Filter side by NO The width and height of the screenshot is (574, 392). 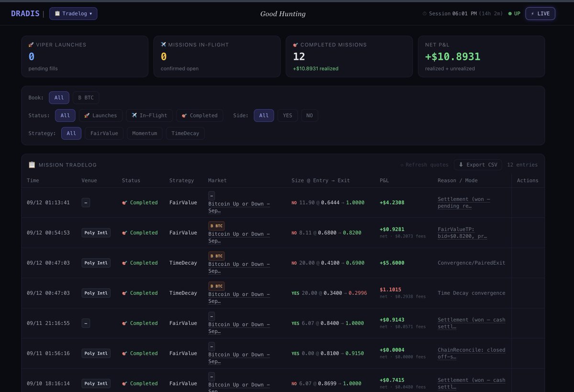tap(309, 115)
